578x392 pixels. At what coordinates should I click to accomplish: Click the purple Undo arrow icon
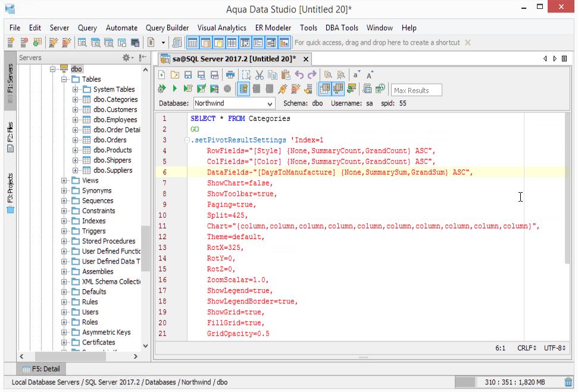tap(299, 75)
